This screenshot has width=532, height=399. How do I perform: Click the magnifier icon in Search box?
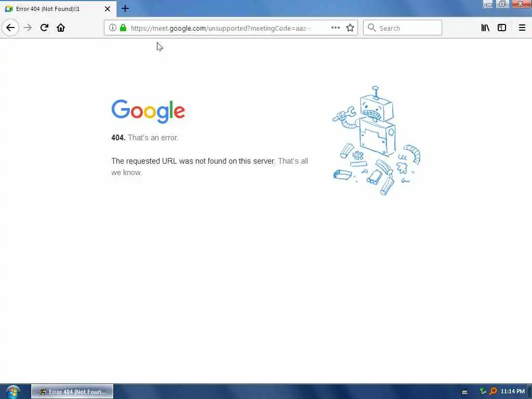(x=372, y=28)
